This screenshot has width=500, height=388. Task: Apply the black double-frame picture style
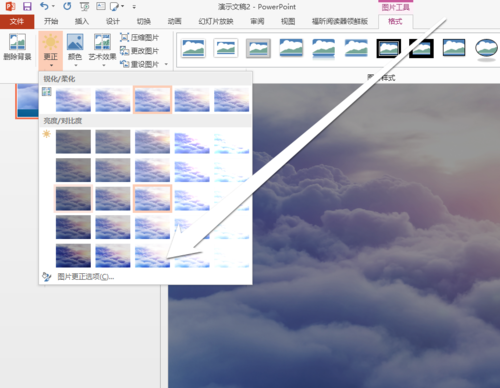coord(389,48)
